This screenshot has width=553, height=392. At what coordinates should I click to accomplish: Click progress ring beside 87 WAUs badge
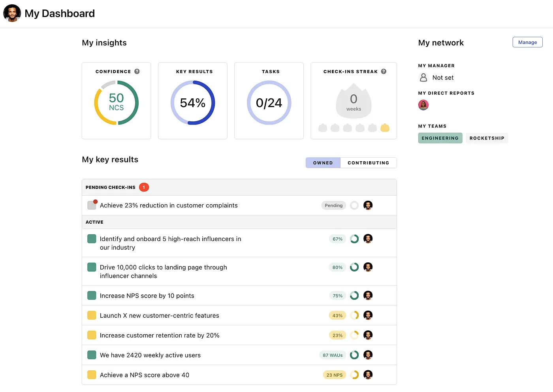click(354, 355)
